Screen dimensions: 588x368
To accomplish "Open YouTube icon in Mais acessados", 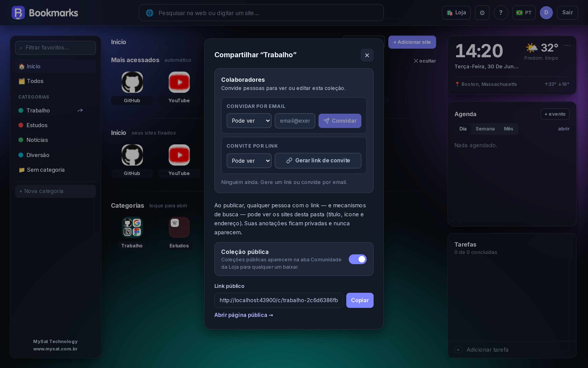I will coord(179,82).
